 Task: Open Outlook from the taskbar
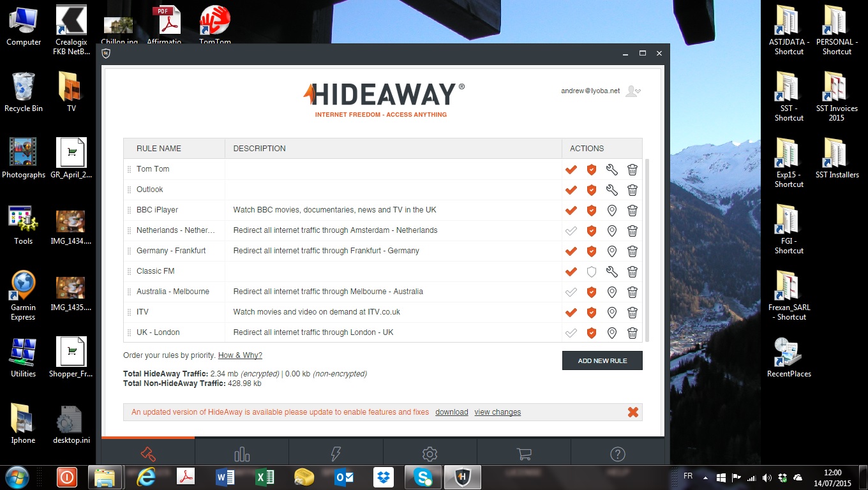click(344, 477)
